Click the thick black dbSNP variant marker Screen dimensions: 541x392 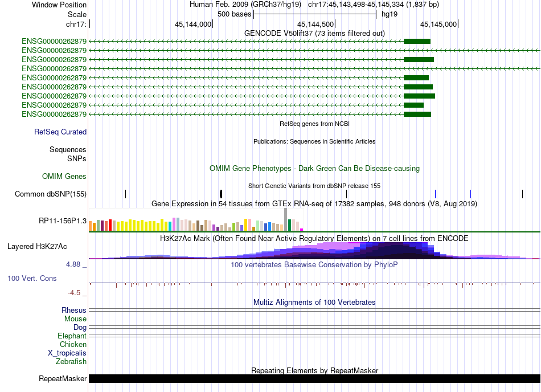pos(221,194)
